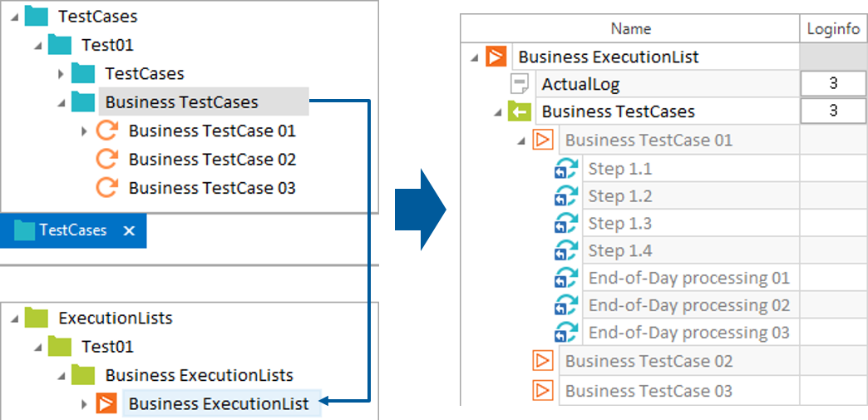
Task: Click the Name column header
Action: 630,29
